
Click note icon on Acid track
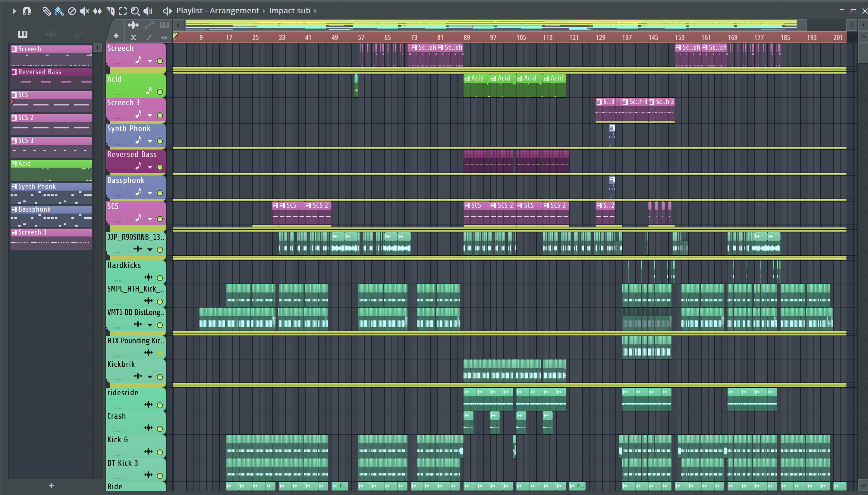click(149, 90)
